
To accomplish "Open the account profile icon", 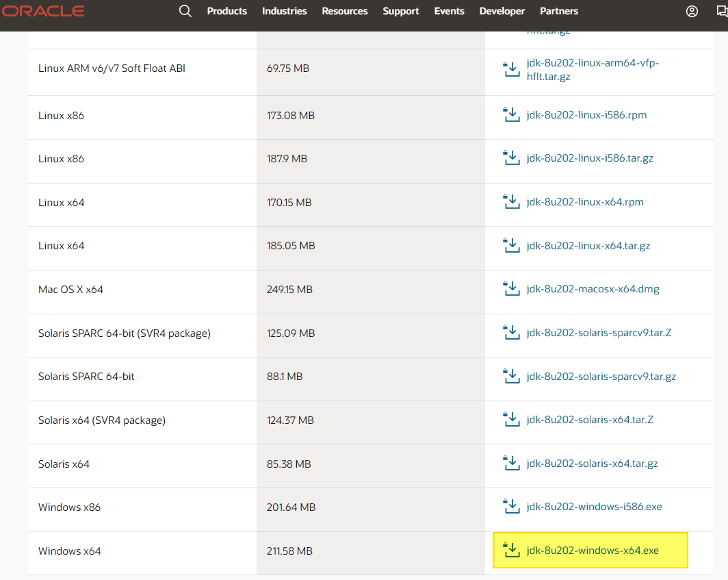I will tap(692, 11).
